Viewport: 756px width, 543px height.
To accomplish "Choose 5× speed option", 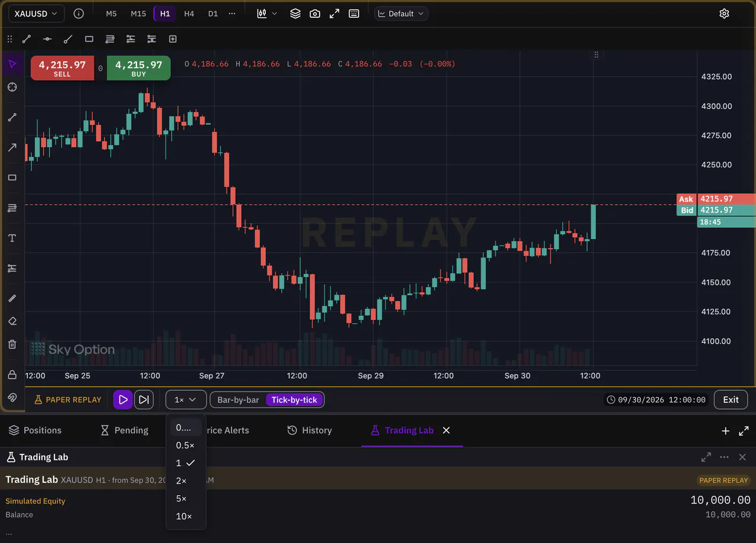I will click(x=185, y=499).
